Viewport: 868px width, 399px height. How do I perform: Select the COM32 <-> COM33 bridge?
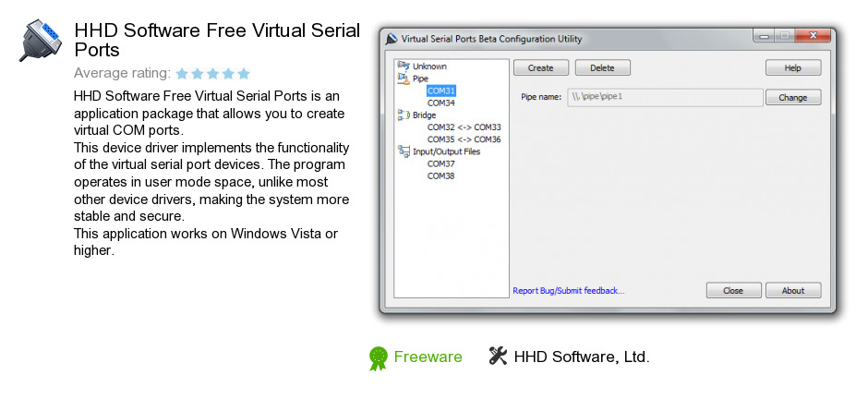[464, 127]
